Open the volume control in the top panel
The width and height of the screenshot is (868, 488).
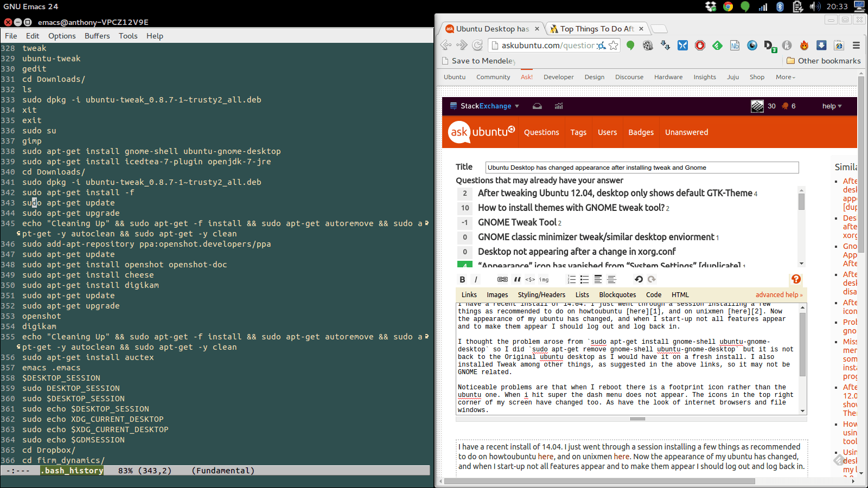pyautogui.click(x=815, y=7)
